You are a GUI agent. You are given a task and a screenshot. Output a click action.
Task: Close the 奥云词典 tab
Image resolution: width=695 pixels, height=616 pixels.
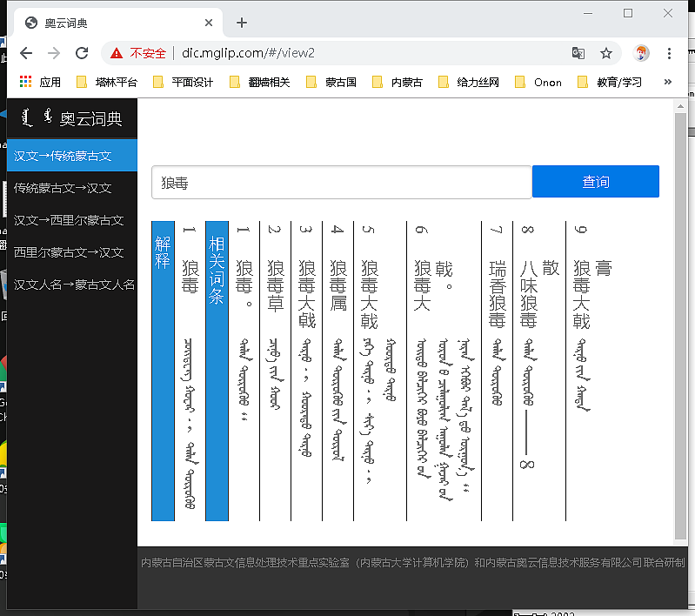(x=208, y=23)
